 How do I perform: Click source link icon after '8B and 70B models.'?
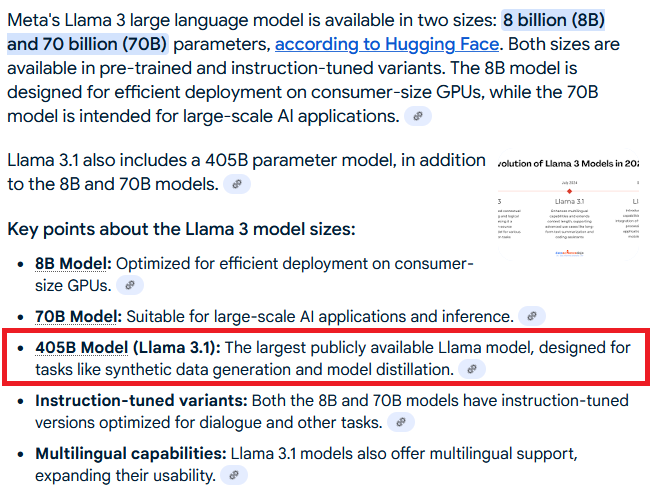pos(237,184)
